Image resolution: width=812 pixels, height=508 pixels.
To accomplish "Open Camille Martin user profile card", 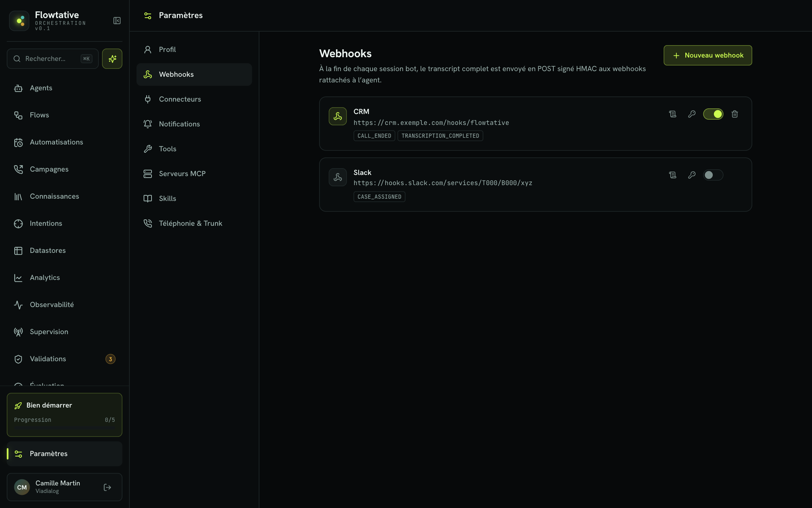I will [64, 487].
